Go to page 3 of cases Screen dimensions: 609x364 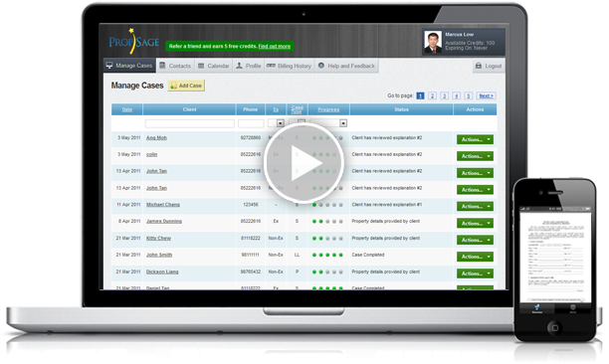pos(445,95)
